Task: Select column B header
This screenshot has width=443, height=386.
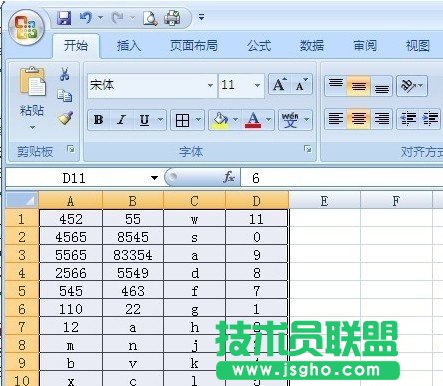Action: [x=133, y=201]
